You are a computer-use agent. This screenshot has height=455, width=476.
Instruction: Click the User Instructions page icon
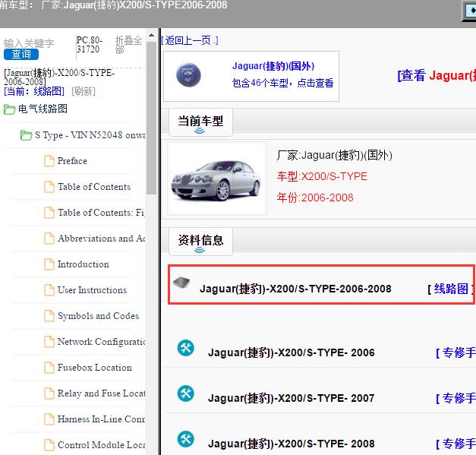49,290
